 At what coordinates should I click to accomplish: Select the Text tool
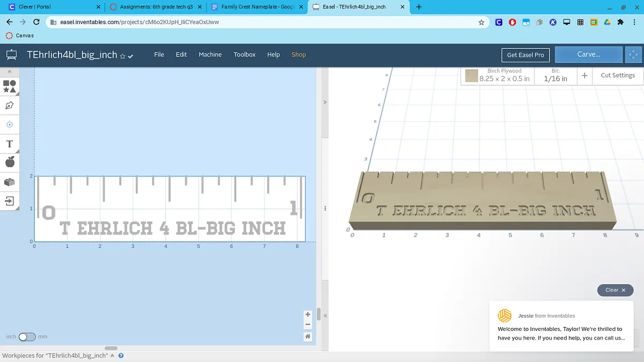point(9,144)
